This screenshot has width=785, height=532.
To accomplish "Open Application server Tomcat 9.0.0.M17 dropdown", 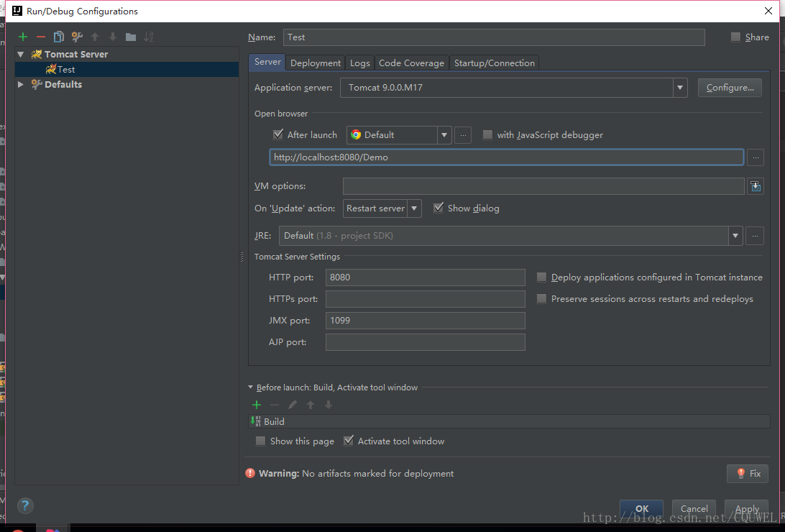I will point(679,88).
